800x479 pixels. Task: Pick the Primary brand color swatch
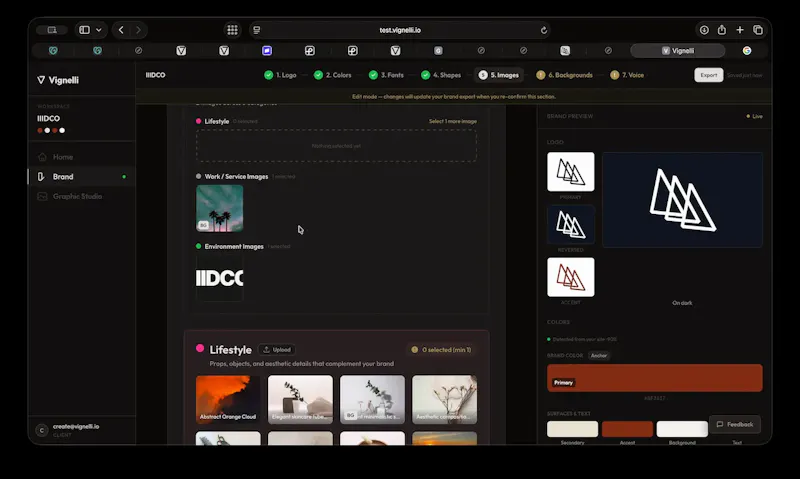click(655, 378)
